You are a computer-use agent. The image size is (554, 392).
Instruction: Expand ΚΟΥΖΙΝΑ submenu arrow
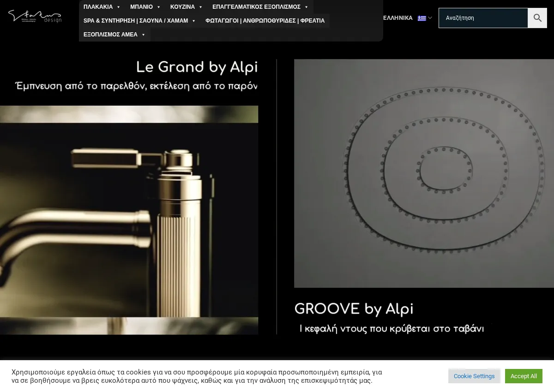tap(201, 7)
